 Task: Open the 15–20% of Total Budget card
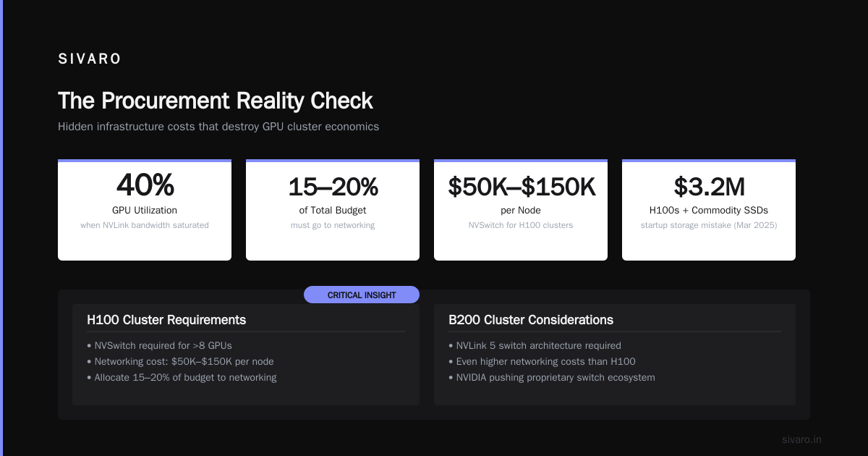click(333, 210)
